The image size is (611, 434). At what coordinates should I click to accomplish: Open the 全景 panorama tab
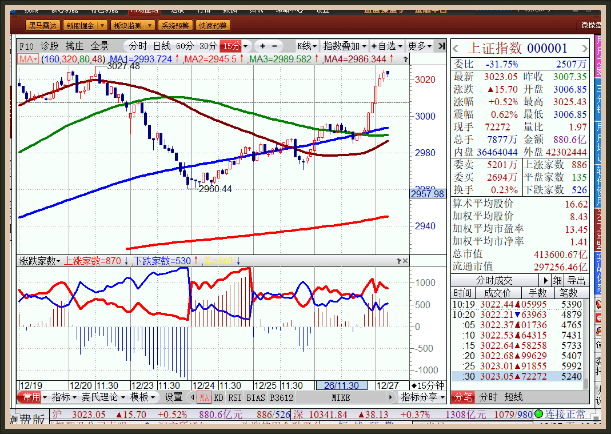coord(99,46)
